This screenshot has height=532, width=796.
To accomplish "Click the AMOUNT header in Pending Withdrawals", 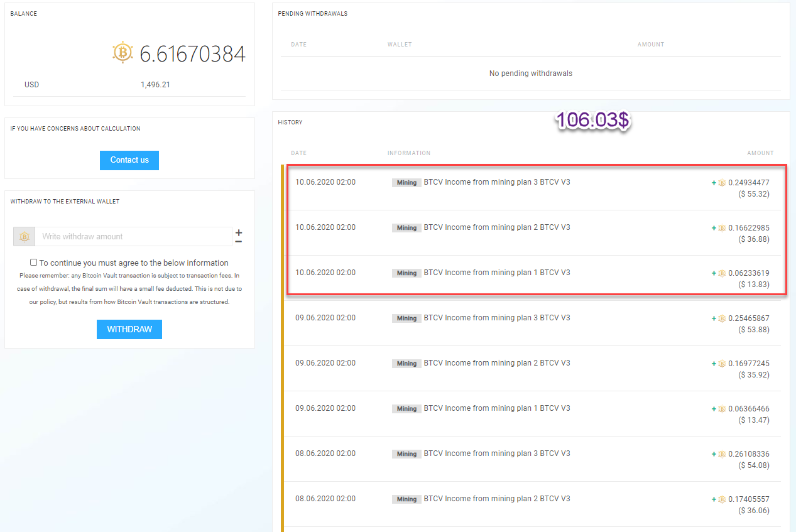I will tap(651, 45).
